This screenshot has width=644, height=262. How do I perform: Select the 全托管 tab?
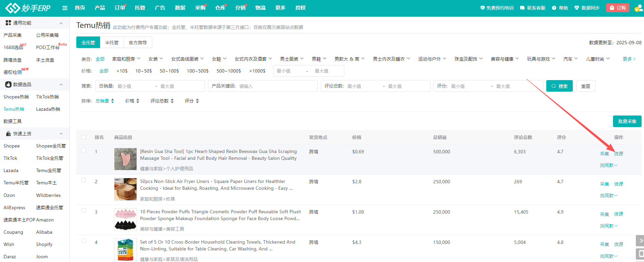pyautogui.click(x=88, y=43)
